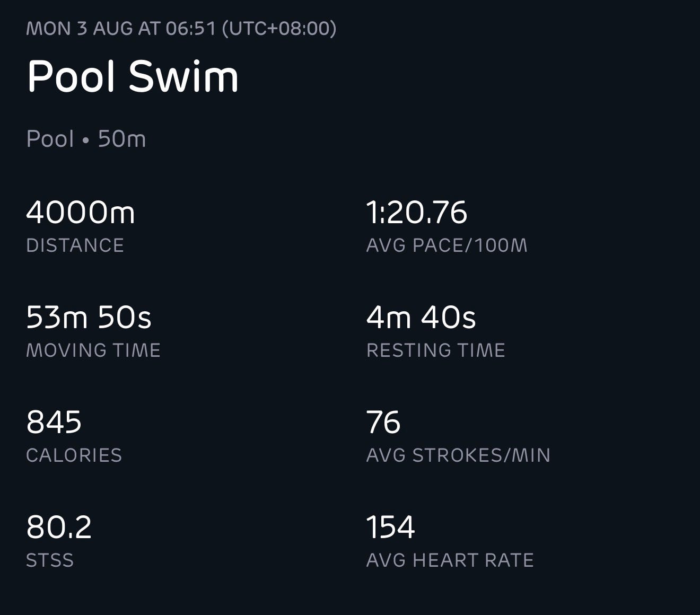The image size is (700, 615).
Task: Click the 154 average heart rate value
Action: [391, 527]
